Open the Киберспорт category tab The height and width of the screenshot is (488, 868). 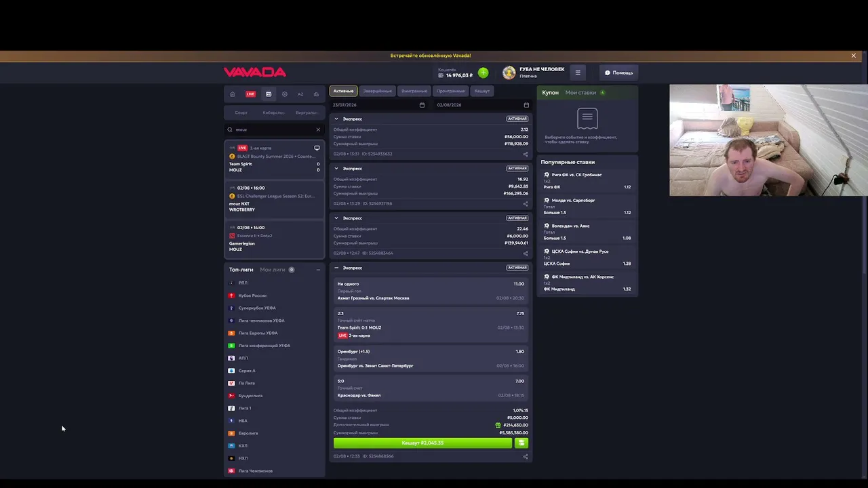coord(273,113)
